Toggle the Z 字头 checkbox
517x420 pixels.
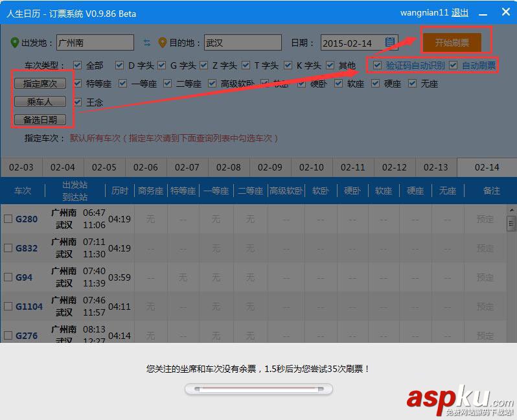(204, 65)
